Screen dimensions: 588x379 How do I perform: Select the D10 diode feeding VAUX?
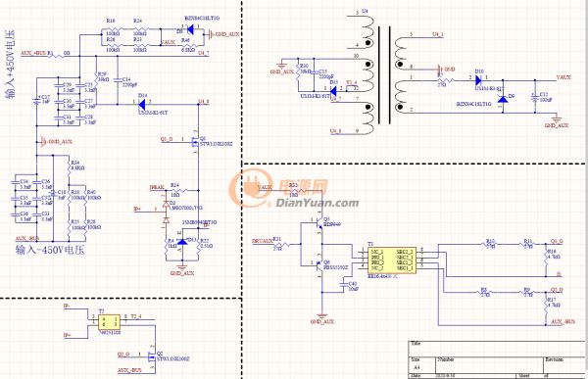click(x=478, y=80)
